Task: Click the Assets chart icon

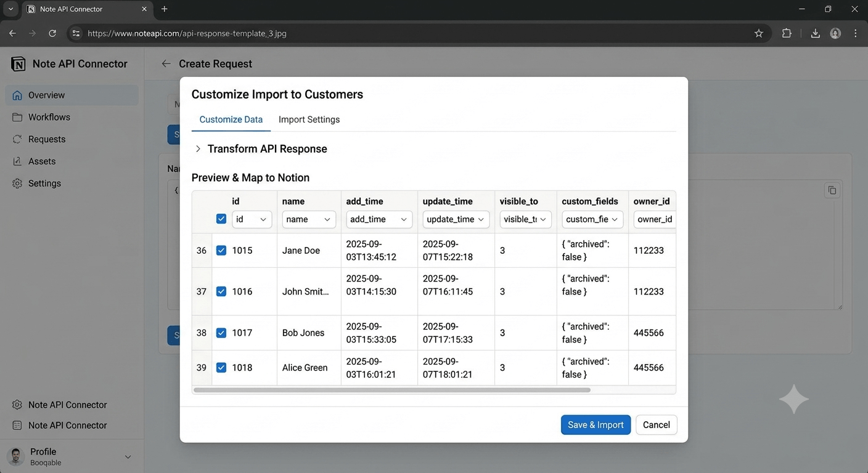Action: tap(17, 161)
